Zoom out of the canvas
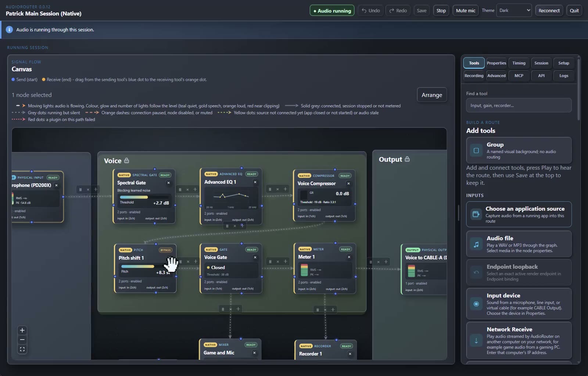 click(22, 340)
